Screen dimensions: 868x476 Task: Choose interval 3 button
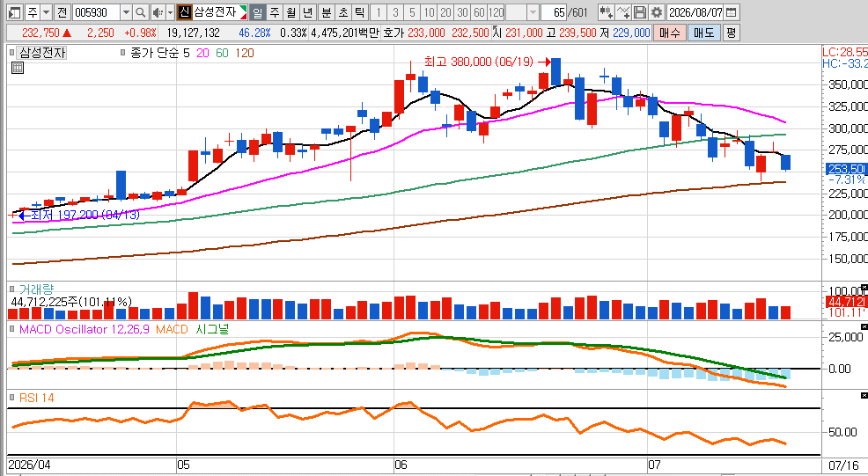pos(395,12)
